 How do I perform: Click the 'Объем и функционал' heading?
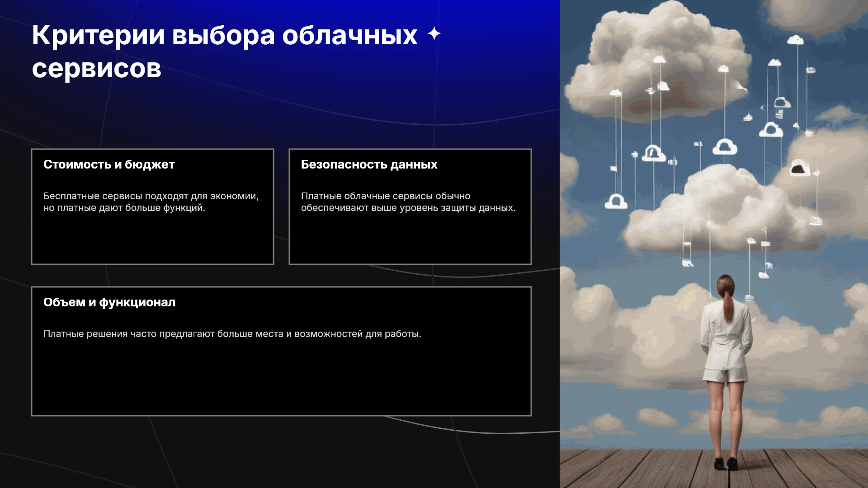(x=109, y=302)
